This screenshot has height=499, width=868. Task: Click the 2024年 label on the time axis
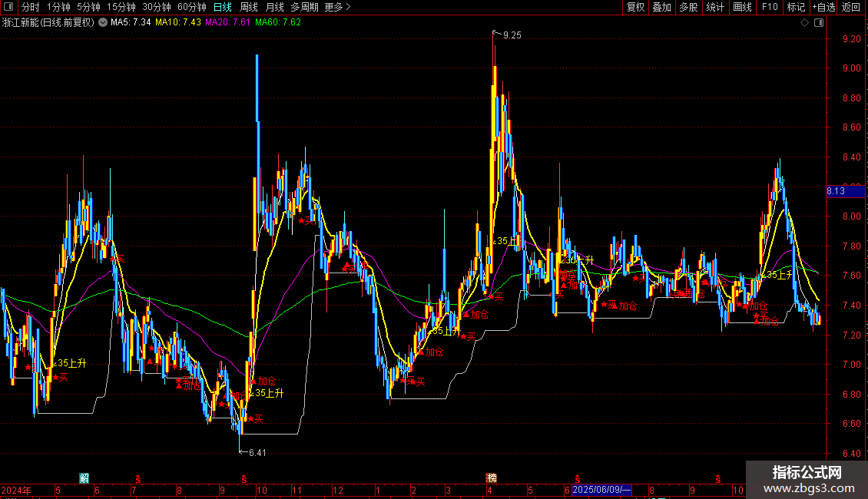(16, 491)
